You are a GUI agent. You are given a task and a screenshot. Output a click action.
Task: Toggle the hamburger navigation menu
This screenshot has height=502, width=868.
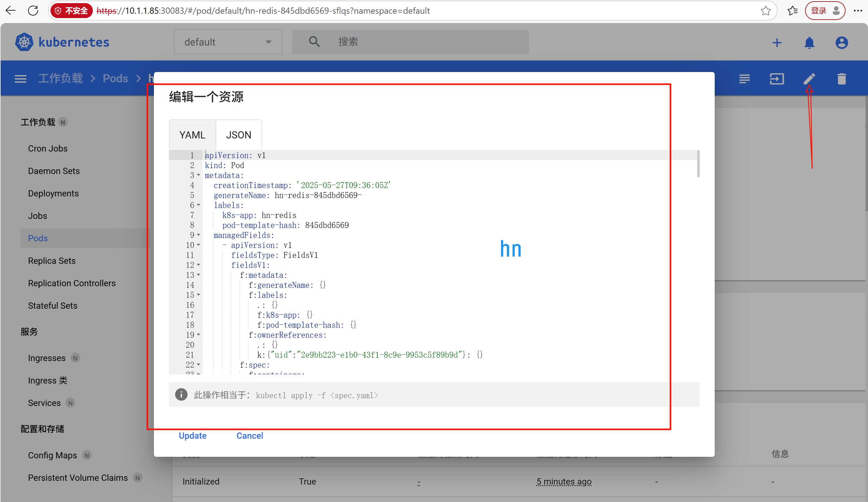click(x=20, y=79)
